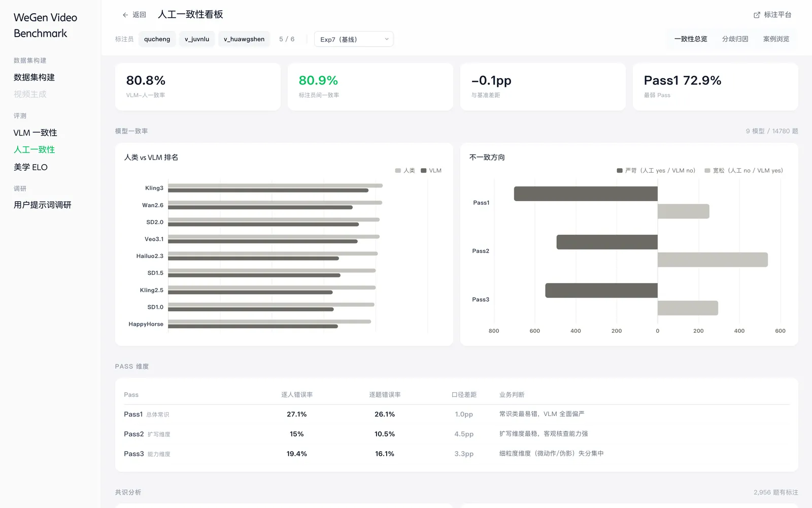The height and width of the screenshot is (508, 812).
Task: Switch to the 一致性总览 tab
Action: pos(691,39)
